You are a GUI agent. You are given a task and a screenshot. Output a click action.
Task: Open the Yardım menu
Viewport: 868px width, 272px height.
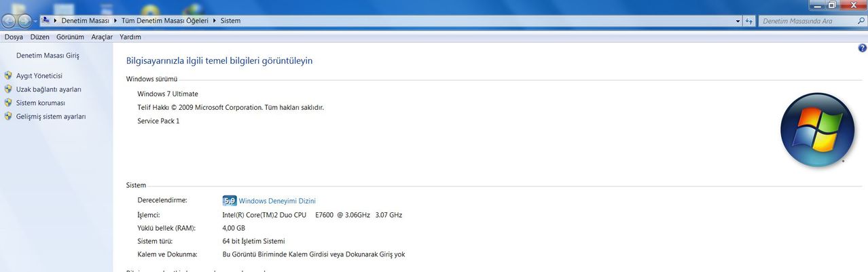pyautogui.click(x=130, y=37)
